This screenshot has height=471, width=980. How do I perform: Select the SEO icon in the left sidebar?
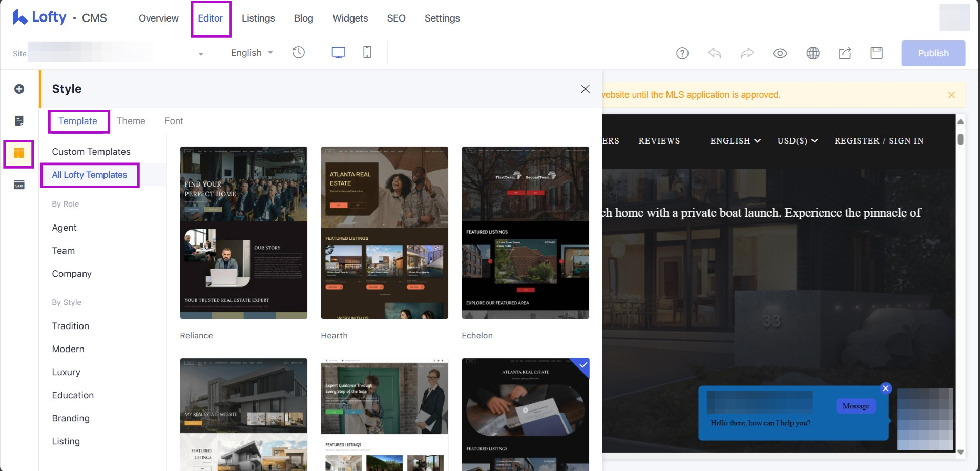coord(19,185)
